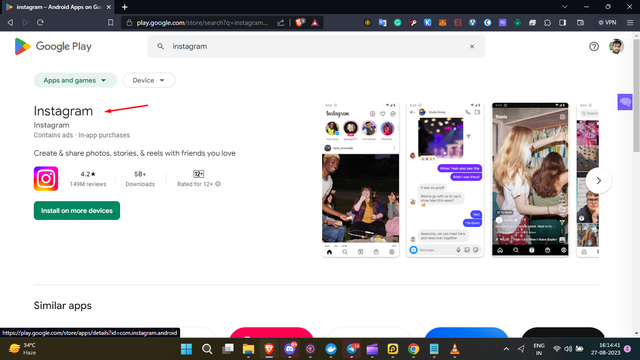Open the Brave Shields lion icon
The height and width of the screenshot is (360, 640).
coord(300,23)
